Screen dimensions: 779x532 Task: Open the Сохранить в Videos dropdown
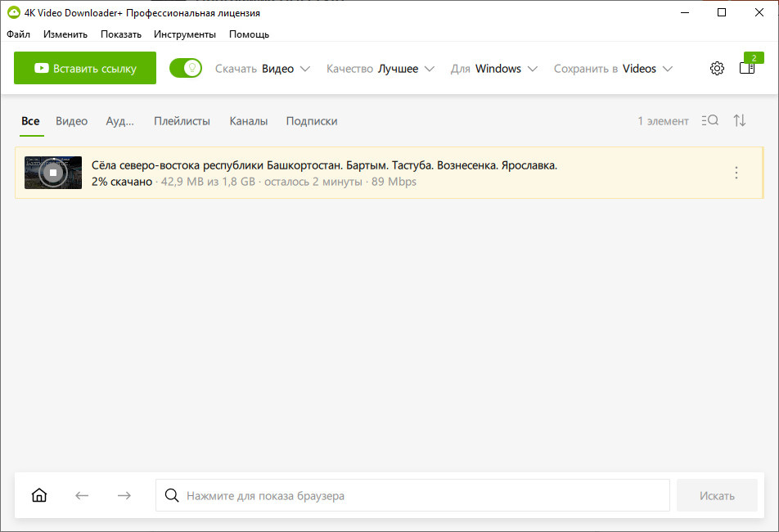coord(613,69)
